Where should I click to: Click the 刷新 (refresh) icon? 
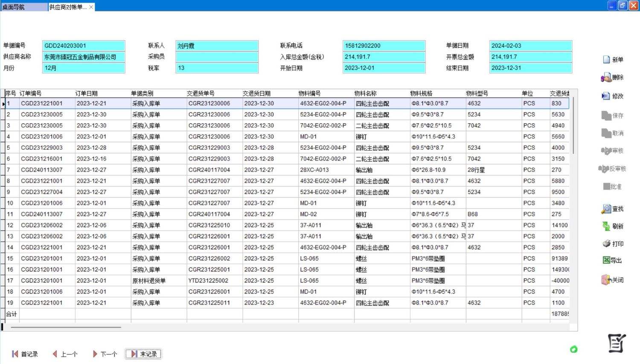(x=606, y=227)
